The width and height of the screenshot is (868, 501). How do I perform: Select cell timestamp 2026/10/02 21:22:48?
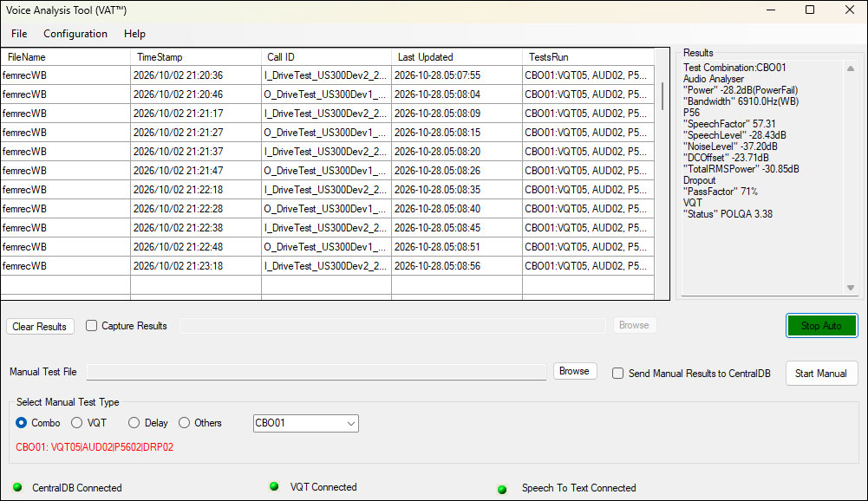195,247
